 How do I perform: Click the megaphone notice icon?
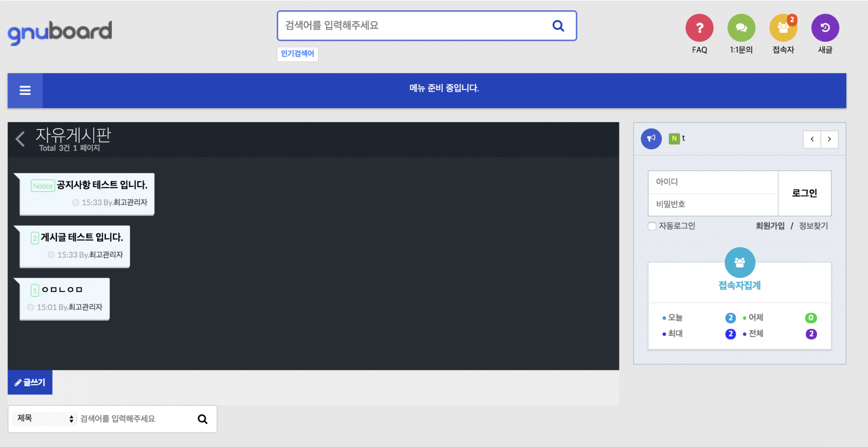[651, 138]
